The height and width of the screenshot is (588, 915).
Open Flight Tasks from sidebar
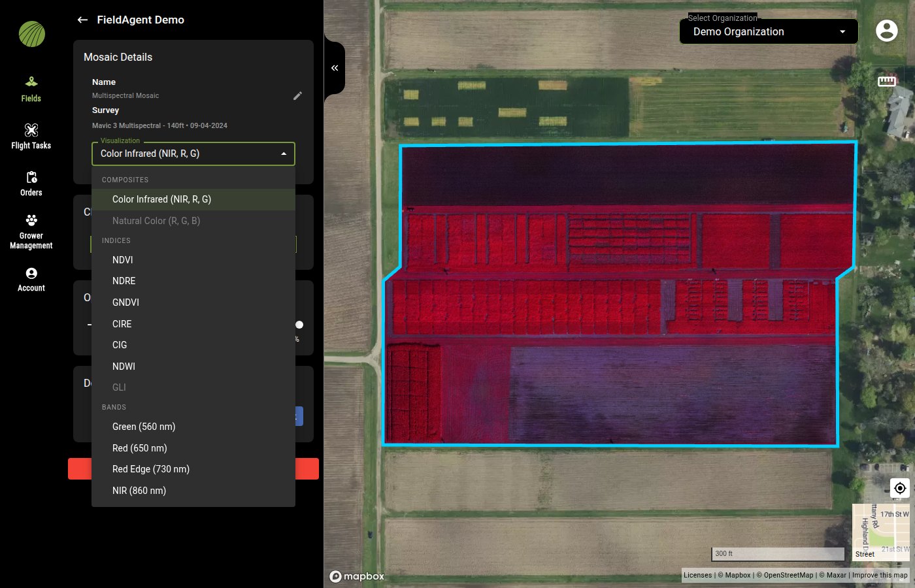click(x=31, y=137)
